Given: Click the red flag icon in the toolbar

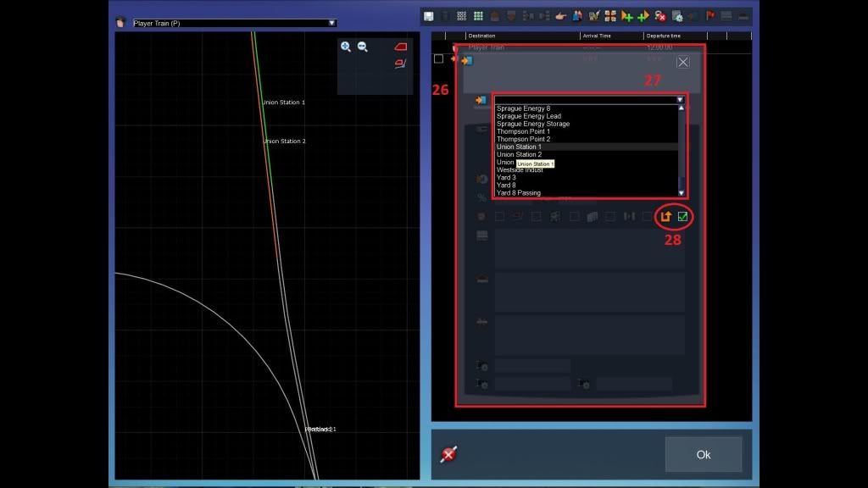Looking at the screenshot, I should [710, 16].
